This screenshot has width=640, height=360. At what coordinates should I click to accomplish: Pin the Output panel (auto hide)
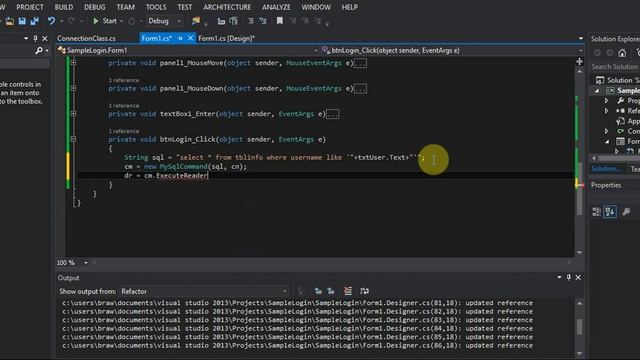coord(569,278)
